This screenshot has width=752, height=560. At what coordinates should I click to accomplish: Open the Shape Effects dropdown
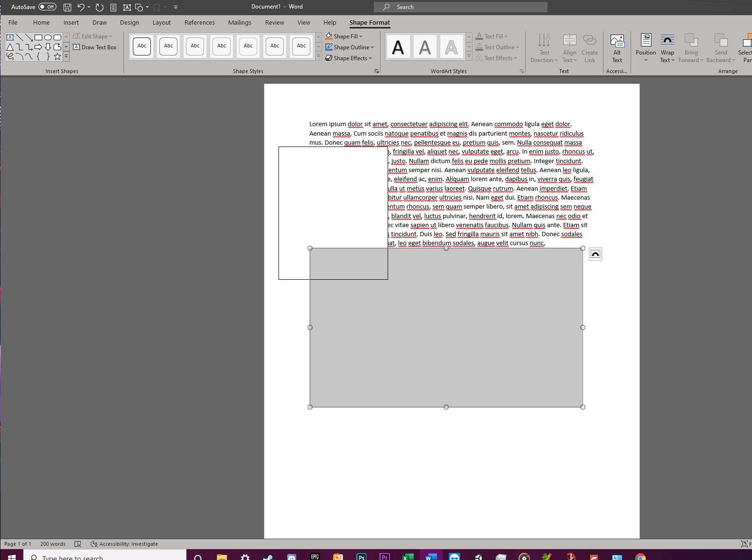(349, 58)
